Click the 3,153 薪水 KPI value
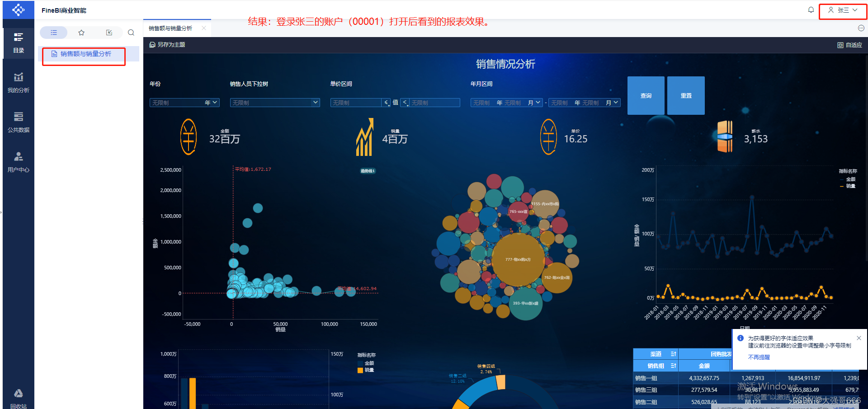The width and height of the screenshot is (868, 409). click(x=756, y=139)
